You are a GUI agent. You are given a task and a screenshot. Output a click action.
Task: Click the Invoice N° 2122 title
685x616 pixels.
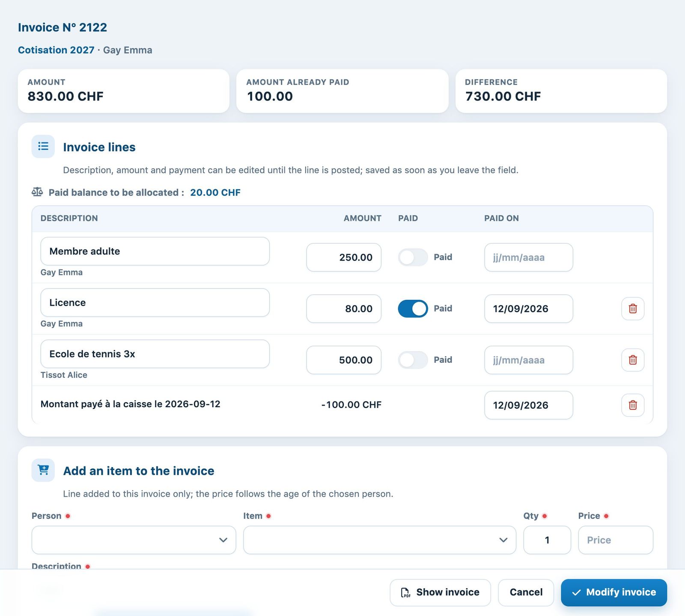pyautogui.click(x=63, y=27)
